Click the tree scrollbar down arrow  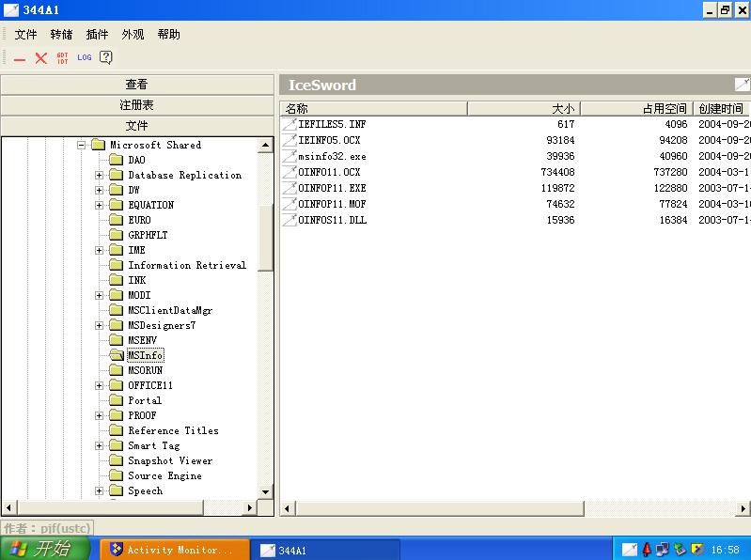[265, 491]
